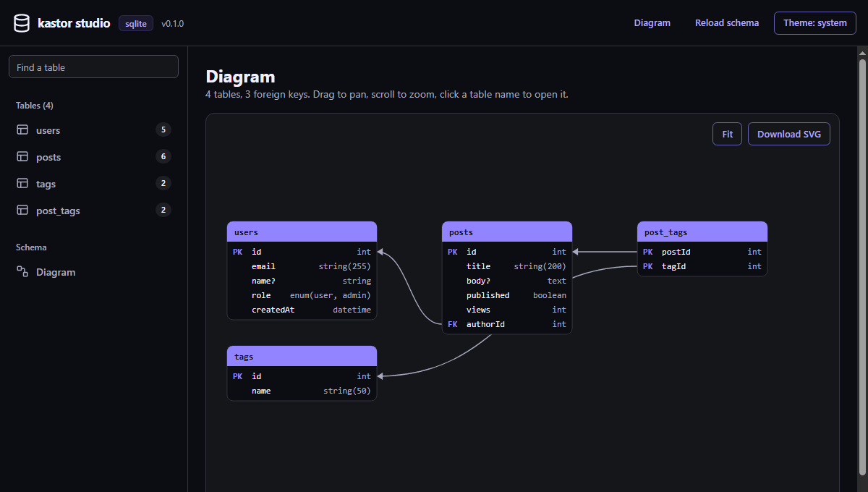Click the published boolean row in posts
The width and height of the screenshot is (868, 492).
tap(507, 295)
